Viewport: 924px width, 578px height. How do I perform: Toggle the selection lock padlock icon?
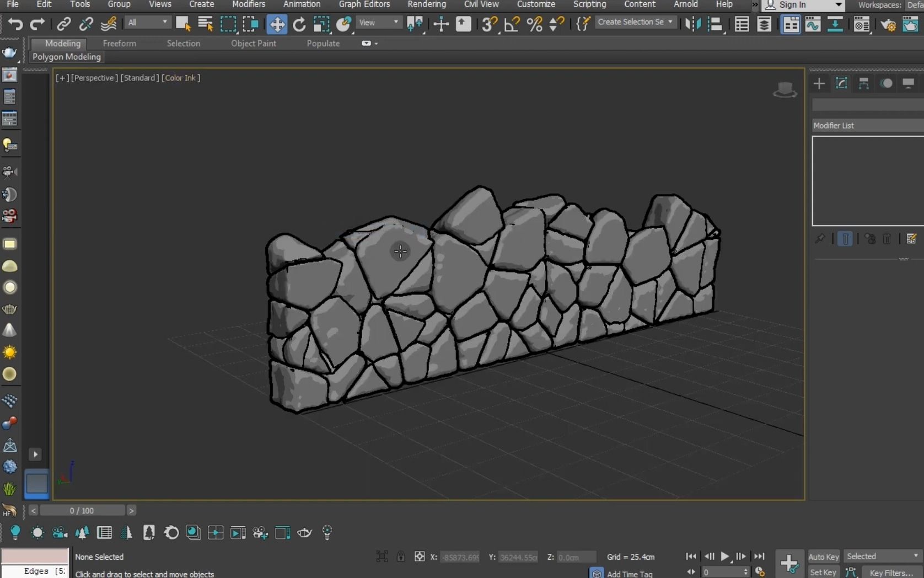401,556
